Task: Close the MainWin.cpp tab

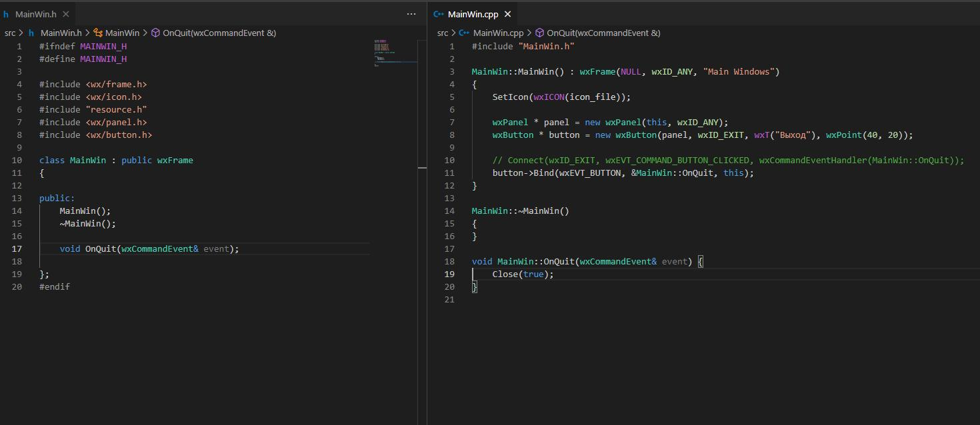Action: 507,14
